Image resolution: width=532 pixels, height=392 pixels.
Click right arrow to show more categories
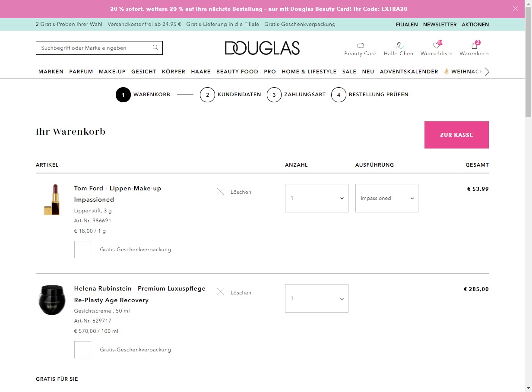(x=487, y=72)
